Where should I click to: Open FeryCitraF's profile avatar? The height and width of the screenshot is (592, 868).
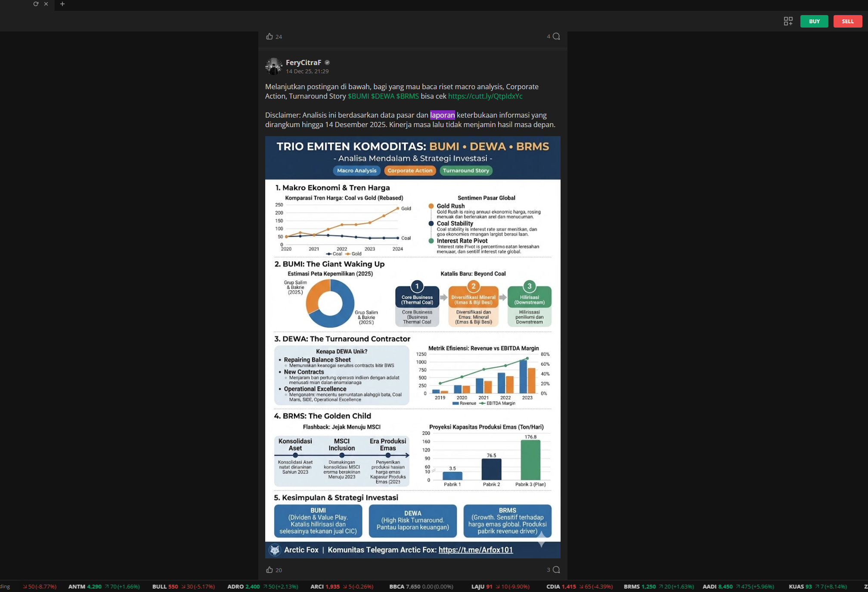[x=273, y=66]
